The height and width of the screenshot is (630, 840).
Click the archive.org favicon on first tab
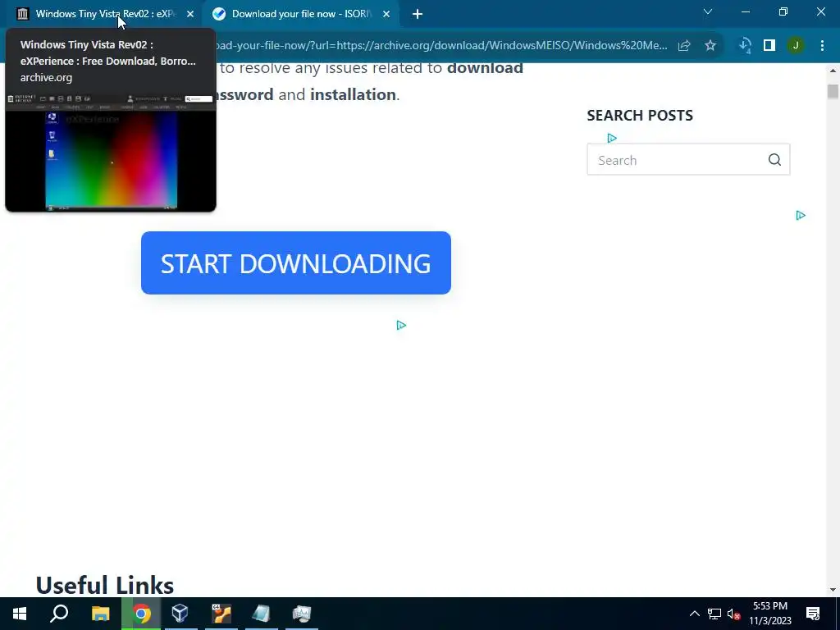tap(22, 14)
